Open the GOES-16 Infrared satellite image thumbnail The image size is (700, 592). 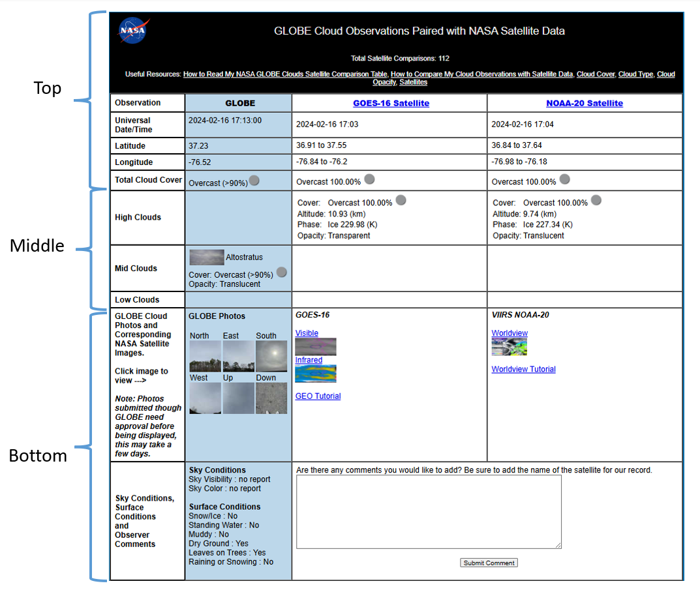[x=316, y=374]
